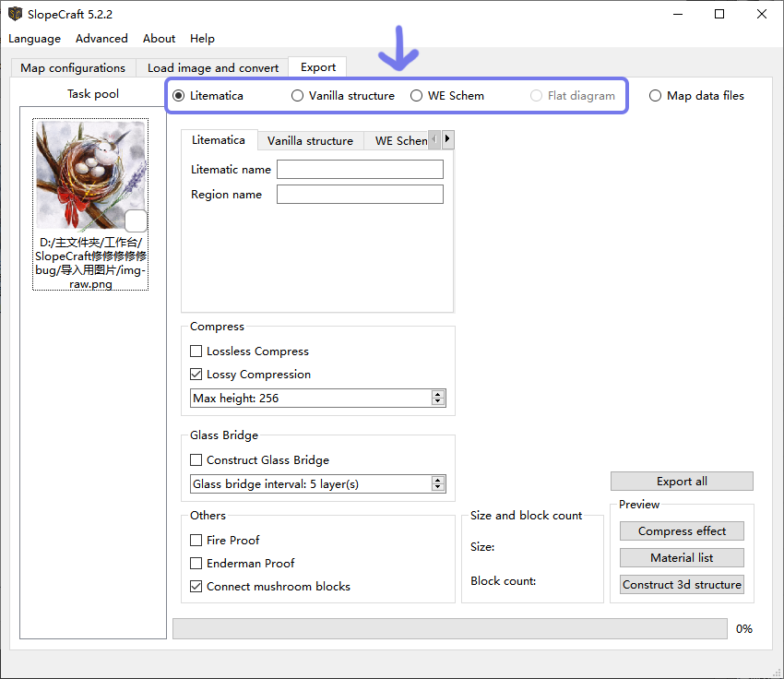Click left scroll arrow on export tabs
Image resolution: width=784 pixels, height=679 pixels.
coord(434,140)
